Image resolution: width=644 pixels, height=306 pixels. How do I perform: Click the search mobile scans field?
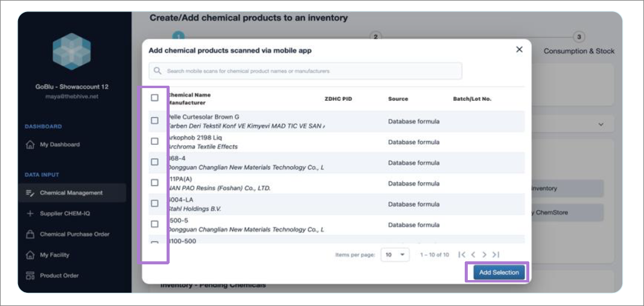[305, 71]
